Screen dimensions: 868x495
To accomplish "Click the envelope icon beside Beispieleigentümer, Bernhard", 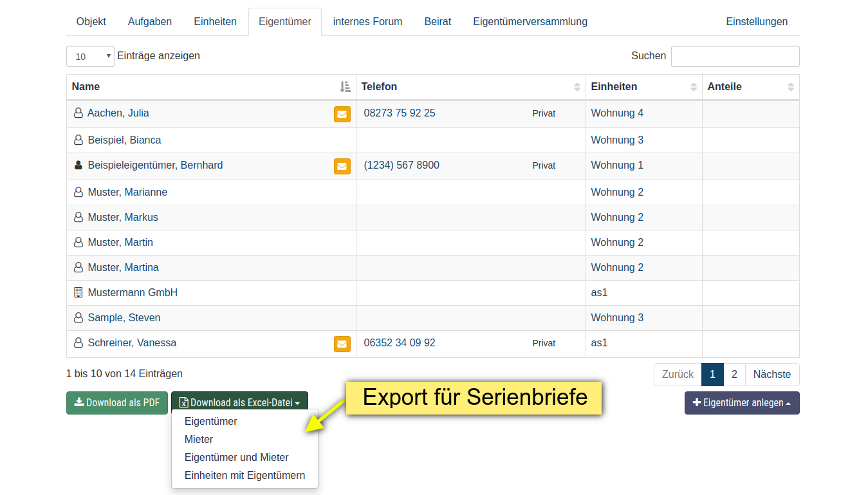I will click(342, 166).
